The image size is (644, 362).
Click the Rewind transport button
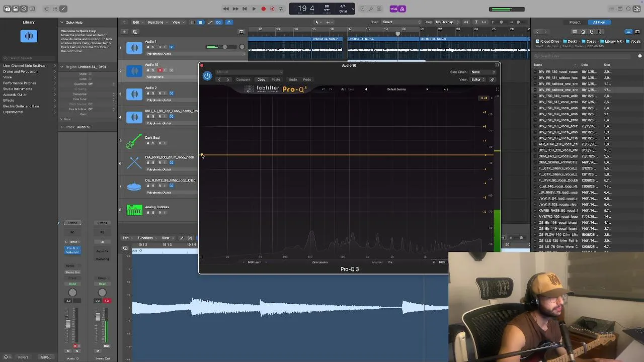click(226, 9)
